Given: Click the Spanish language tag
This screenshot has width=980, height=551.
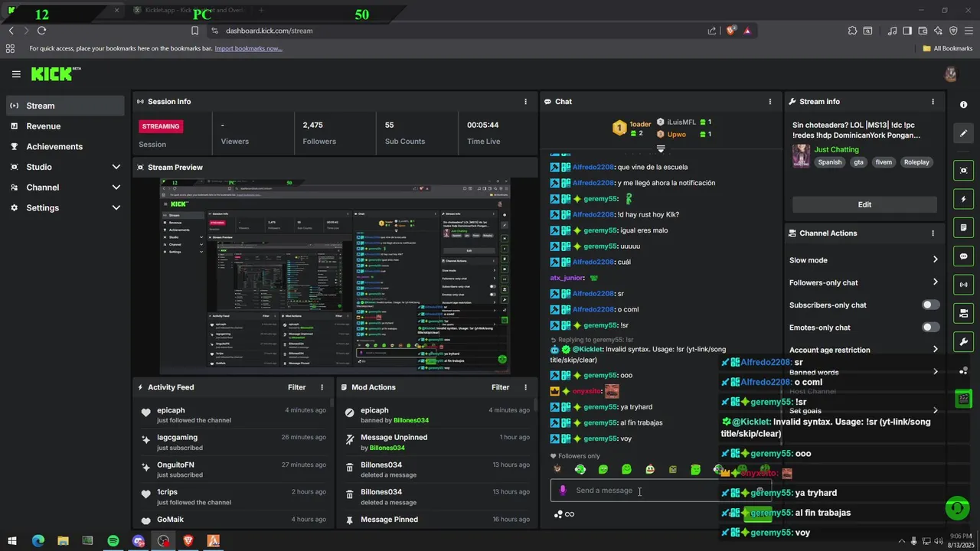Looking at the screenshot, I should point(829,162).
